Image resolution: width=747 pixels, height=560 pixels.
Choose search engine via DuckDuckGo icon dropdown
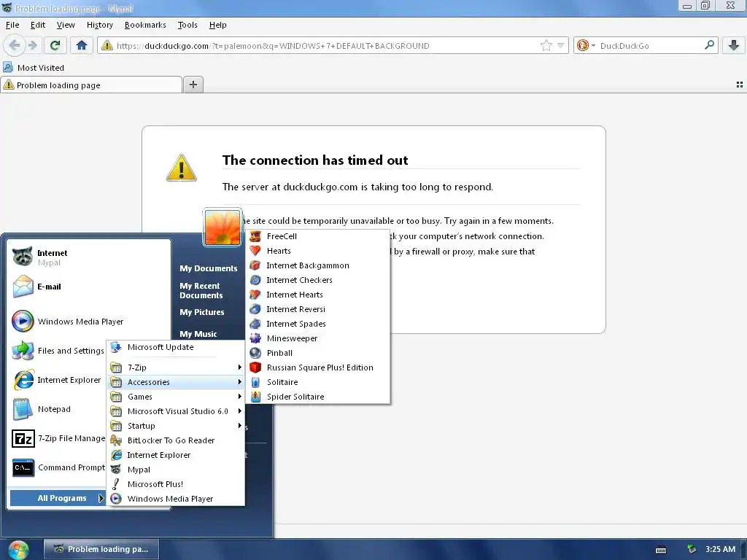586,46
